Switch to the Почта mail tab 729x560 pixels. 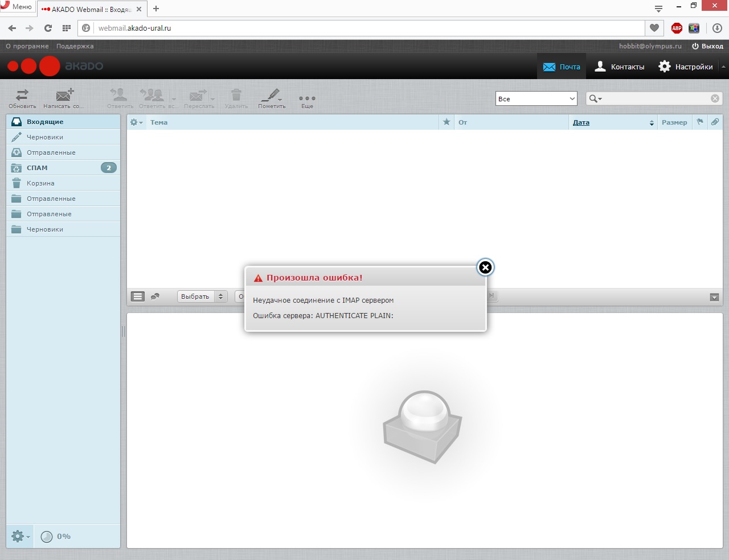(562, 67)
